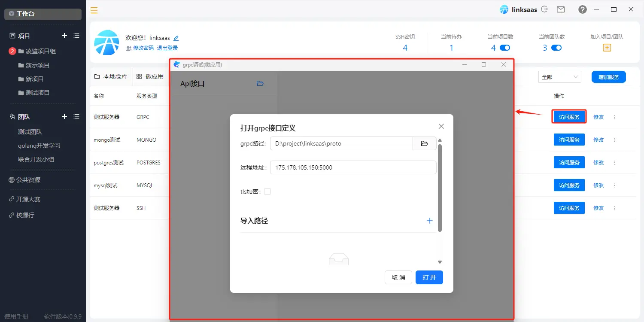
Task: Click 修改密码 change password link
Action: (x=143, y=48)
